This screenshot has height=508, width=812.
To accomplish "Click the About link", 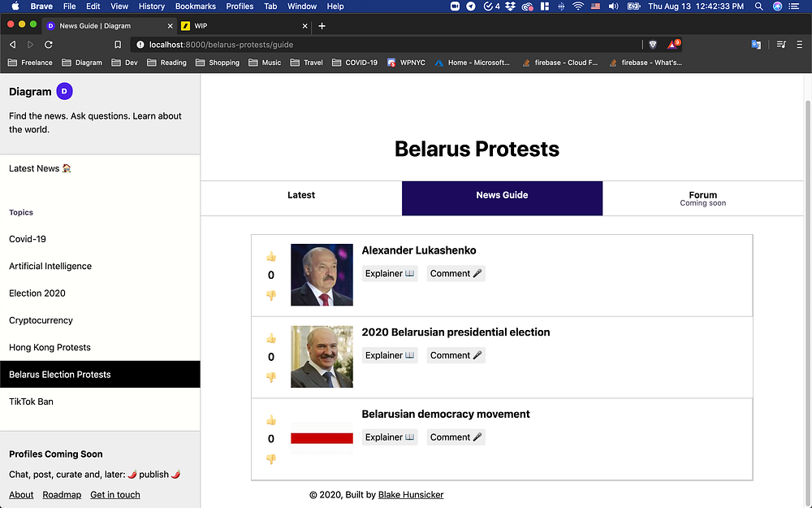I will [x=21, y=494].
